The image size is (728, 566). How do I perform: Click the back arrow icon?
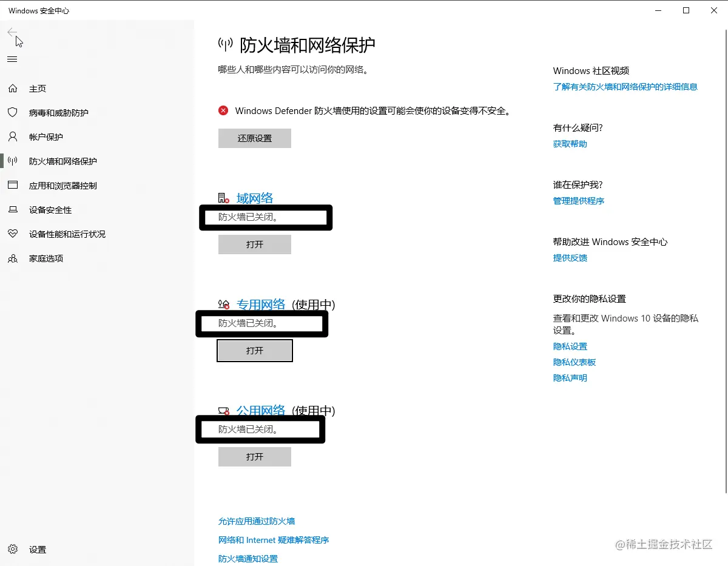(x=12, y=32)
